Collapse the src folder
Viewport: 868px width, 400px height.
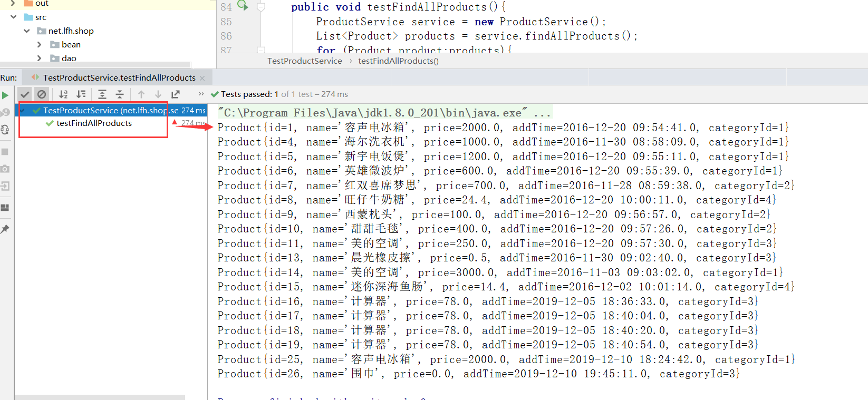(x=13, y=17)
